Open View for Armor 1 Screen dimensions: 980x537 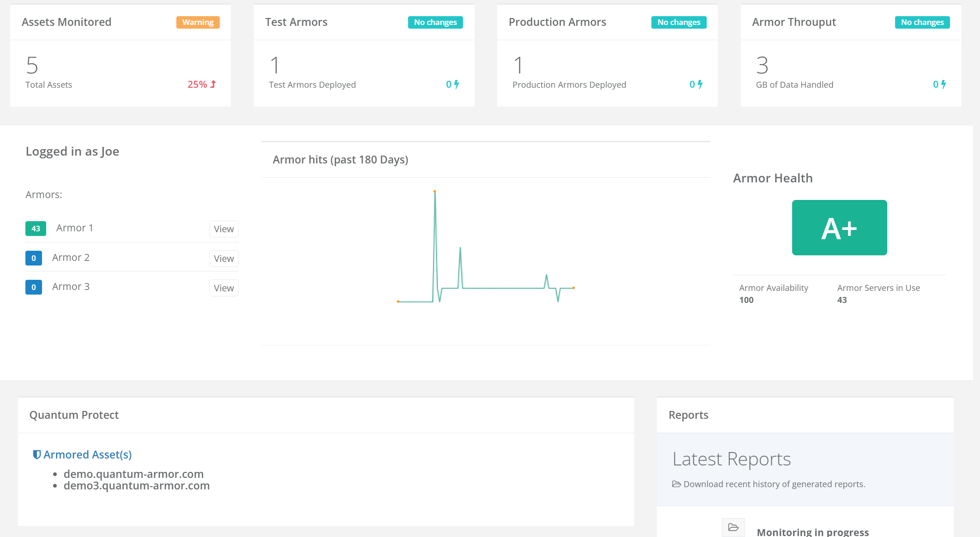tap(224, 229)
